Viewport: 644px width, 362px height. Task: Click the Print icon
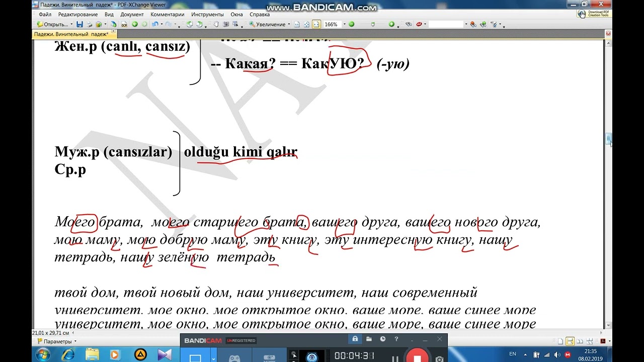(89, 24)
